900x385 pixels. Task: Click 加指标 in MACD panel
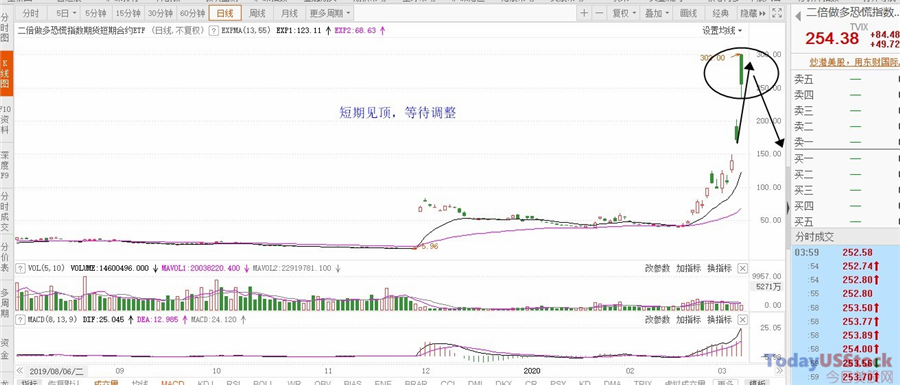688,319
